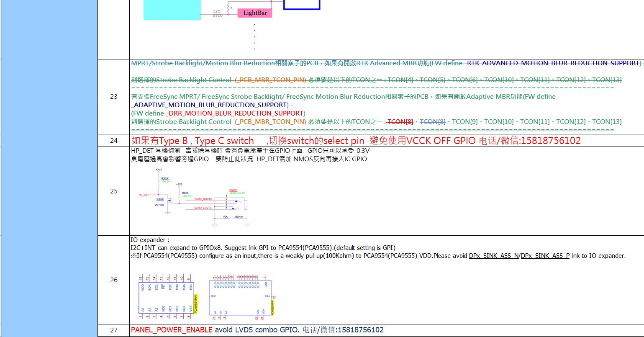Image resolution: width=644 pixels, height=337 pixels.
Task: Select the Type B, Type C switch cell
Action: 356,141
